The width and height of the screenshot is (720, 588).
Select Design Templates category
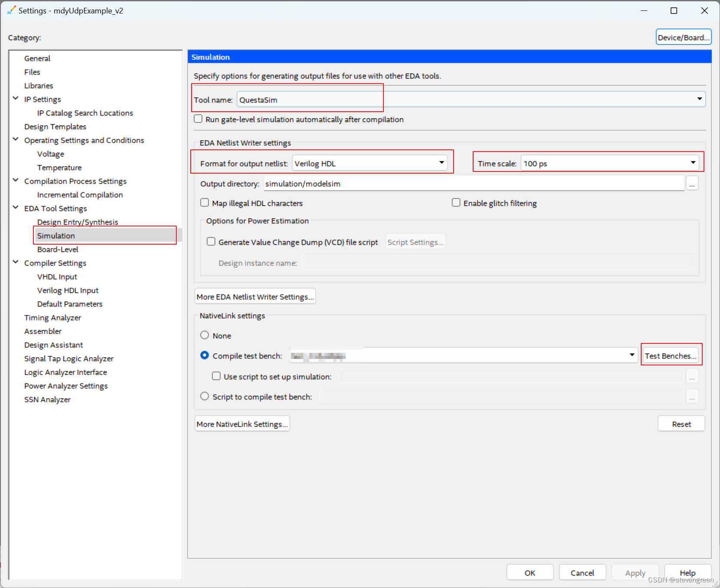55,126
